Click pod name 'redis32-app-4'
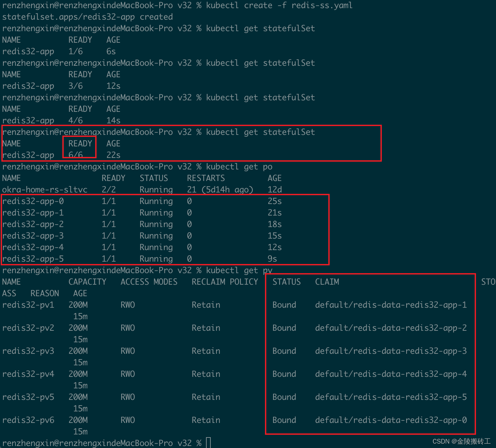 coord(33,247)
